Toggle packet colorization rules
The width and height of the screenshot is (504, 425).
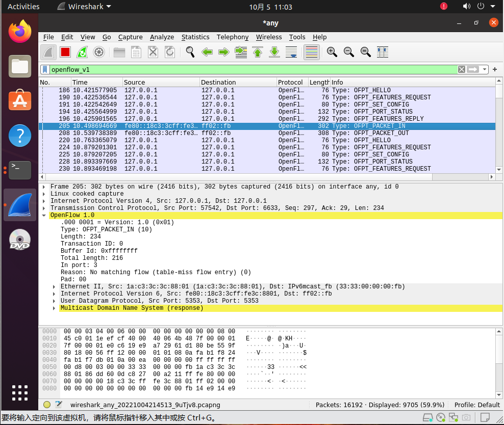311,52
